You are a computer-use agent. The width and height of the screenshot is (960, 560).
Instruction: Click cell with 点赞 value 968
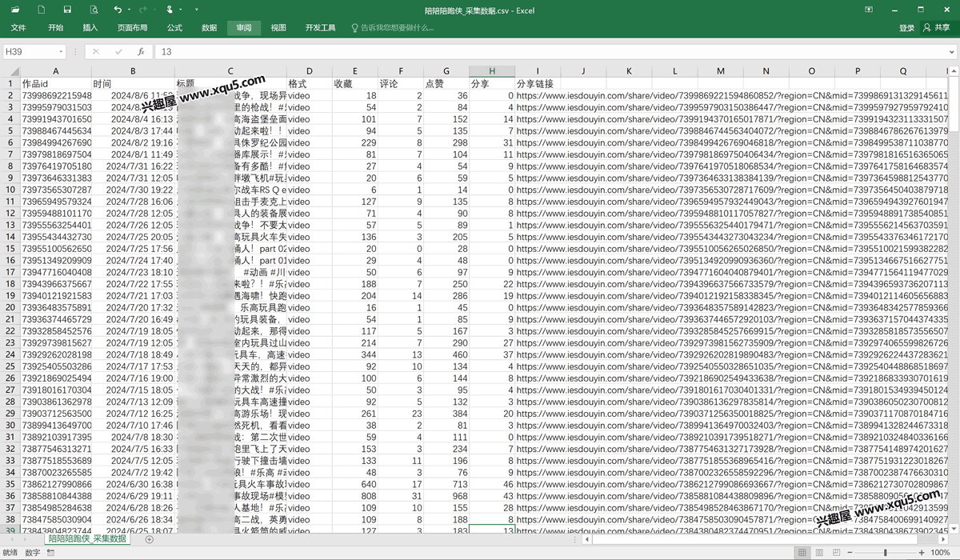[446, 496]
